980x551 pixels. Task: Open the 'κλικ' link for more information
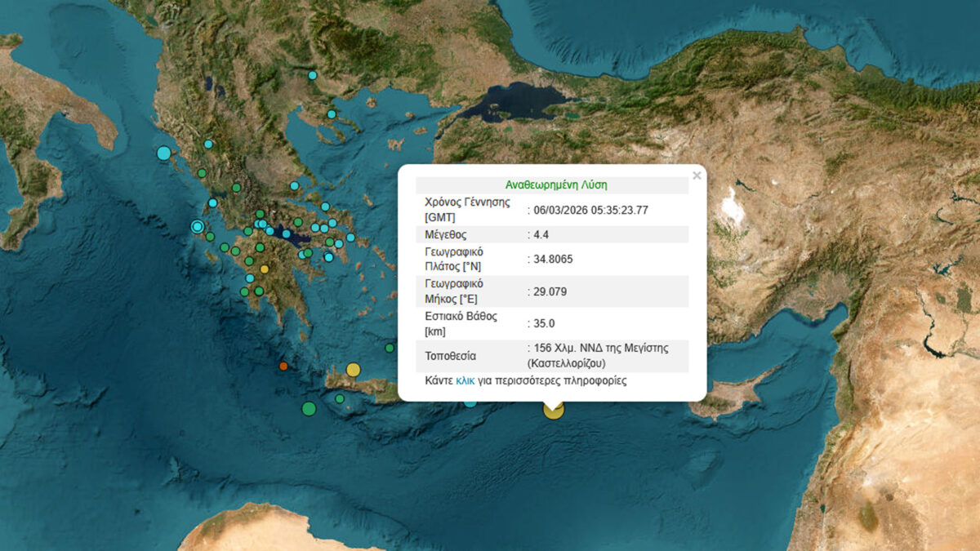tap(465, 380)
